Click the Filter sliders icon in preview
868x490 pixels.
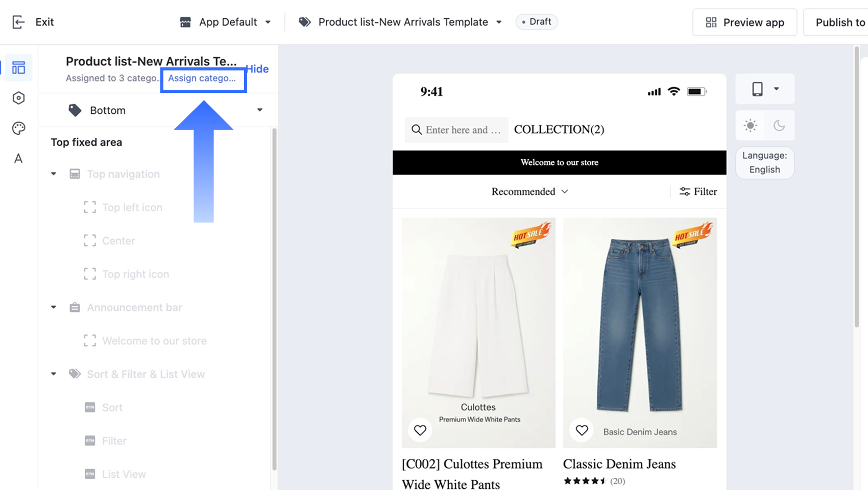point(685,191)
